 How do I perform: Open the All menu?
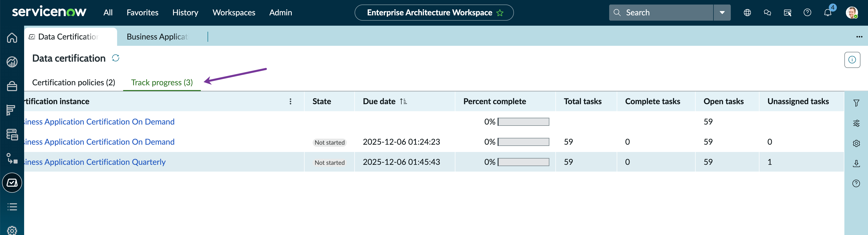point(108,13)
